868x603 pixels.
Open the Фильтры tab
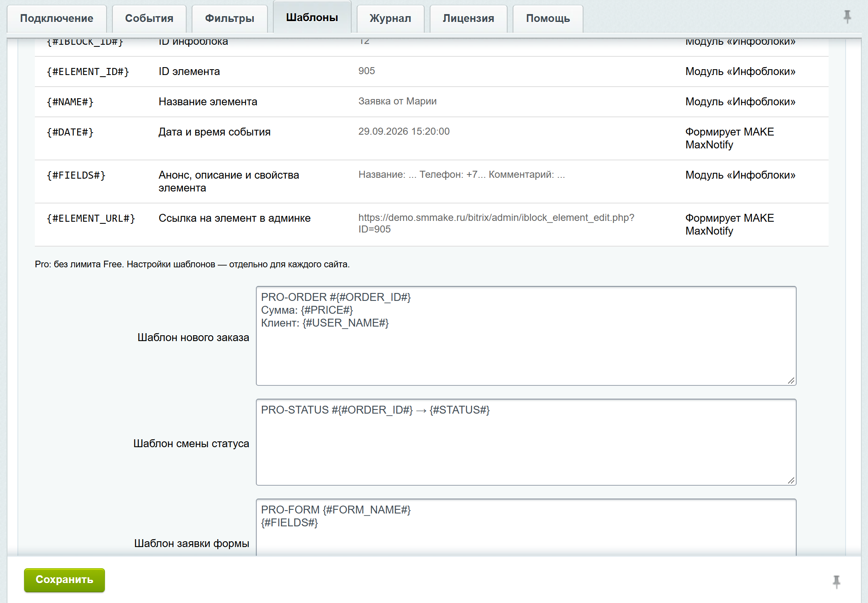click(x=230, y=19)
